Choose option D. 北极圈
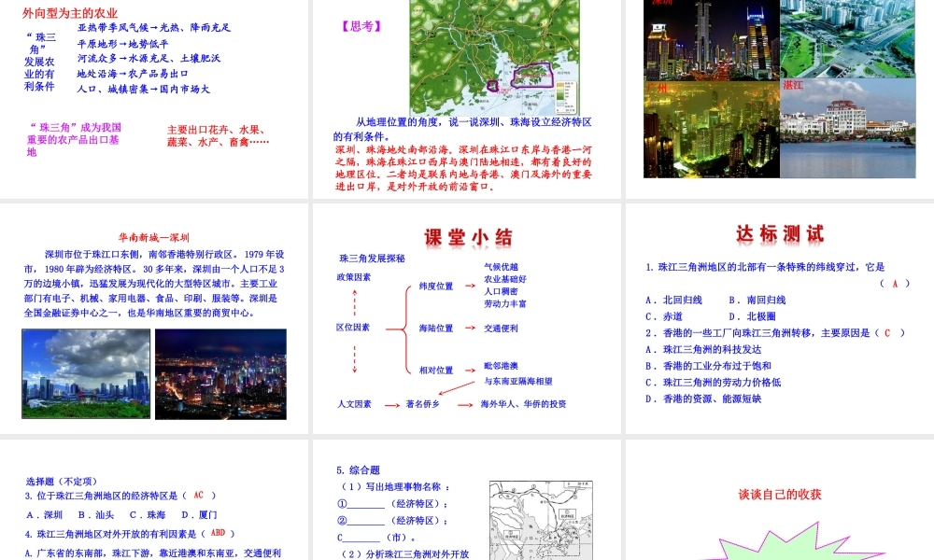This screenshot has width=934, height=560. coord(752,316)
